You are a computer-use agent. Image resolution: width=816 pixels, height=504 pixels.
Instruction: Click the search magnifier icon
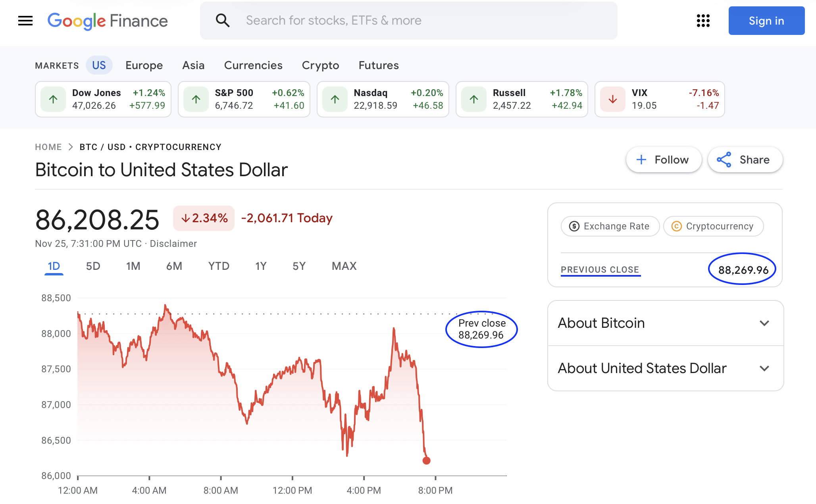pyautogui.click(x=223, y=20)
